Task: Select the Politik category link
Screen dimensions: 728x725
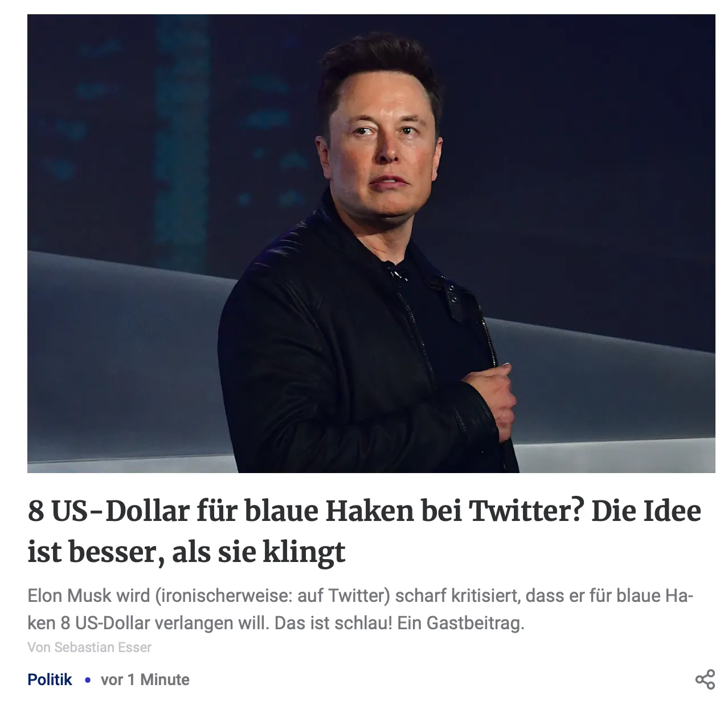Action: click(50, 679)
